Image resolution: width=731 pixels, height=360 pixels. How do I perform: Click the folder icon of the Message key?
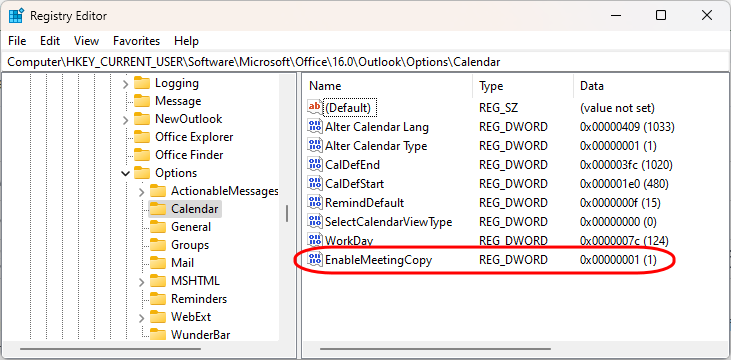(142, 101)
